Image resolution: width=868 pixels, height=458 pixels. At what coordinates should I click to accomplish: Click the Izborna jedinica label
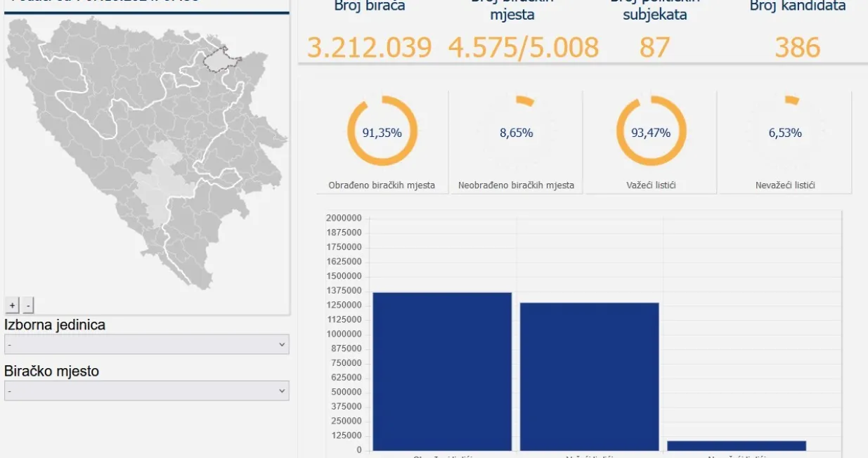point(55,325)
